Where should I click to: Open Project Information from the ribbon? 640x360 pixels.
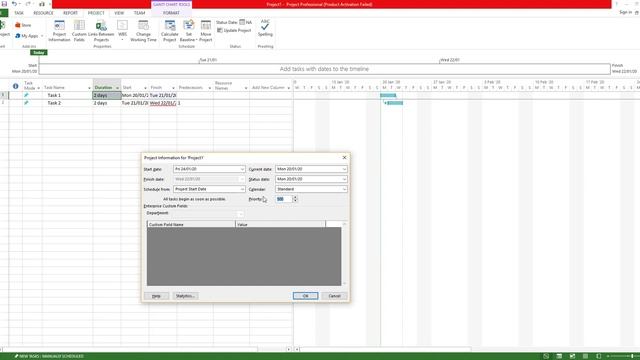59,31
